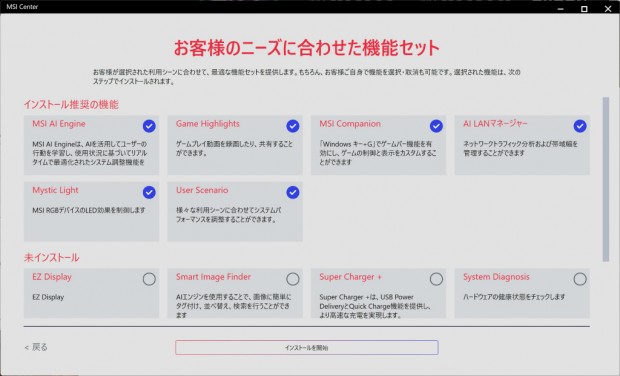Click the 未インストール section heading

point(51,258)
